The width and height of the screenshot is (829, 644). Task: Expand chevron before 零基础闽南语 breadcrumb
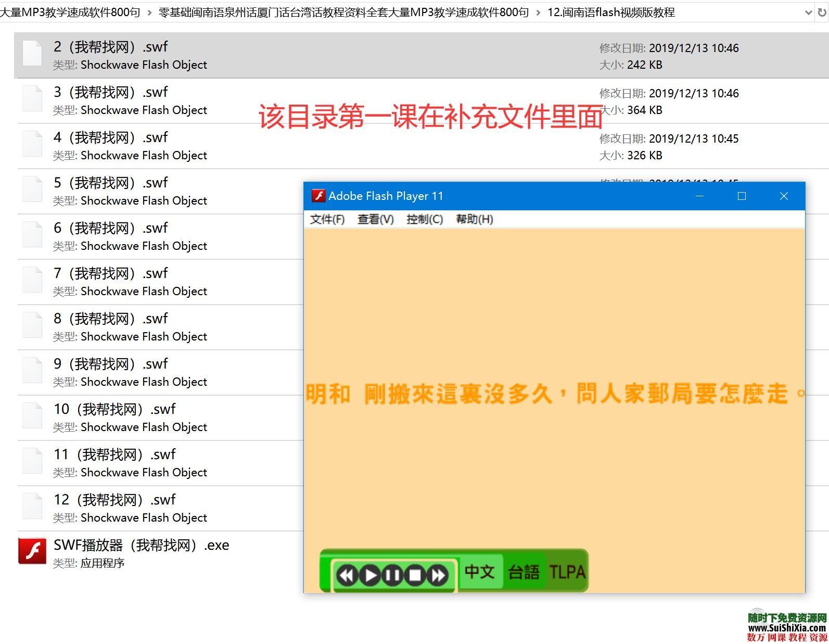click(149, 12)
